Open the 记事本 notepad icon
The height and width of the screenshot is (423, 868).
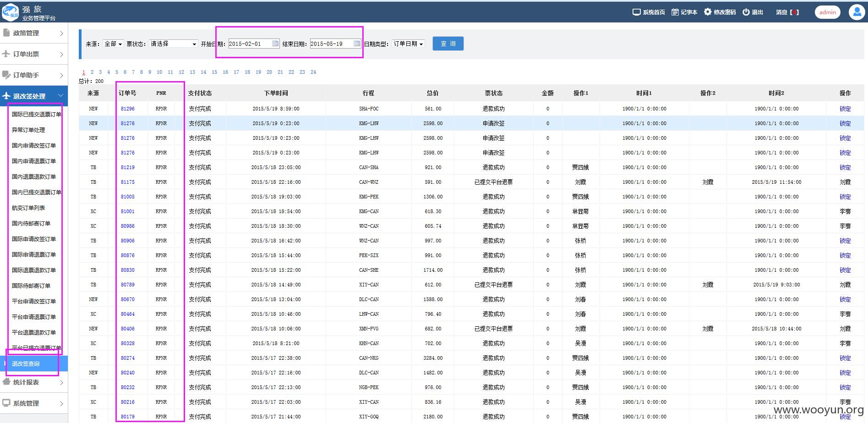point(675,12)
